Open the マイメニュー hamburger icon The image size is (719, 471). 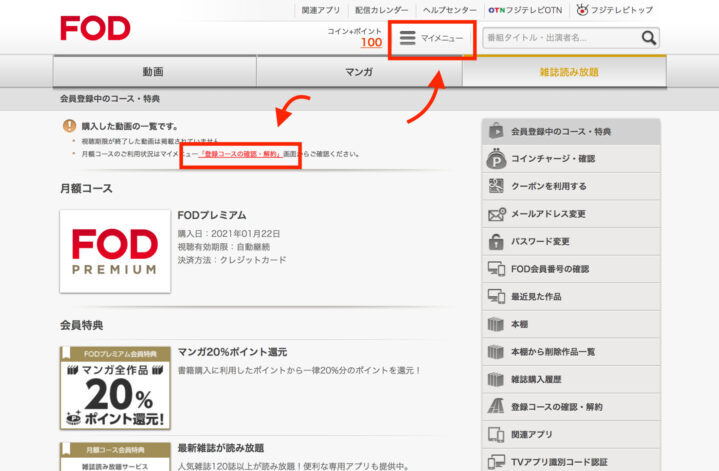coord(407,38)
